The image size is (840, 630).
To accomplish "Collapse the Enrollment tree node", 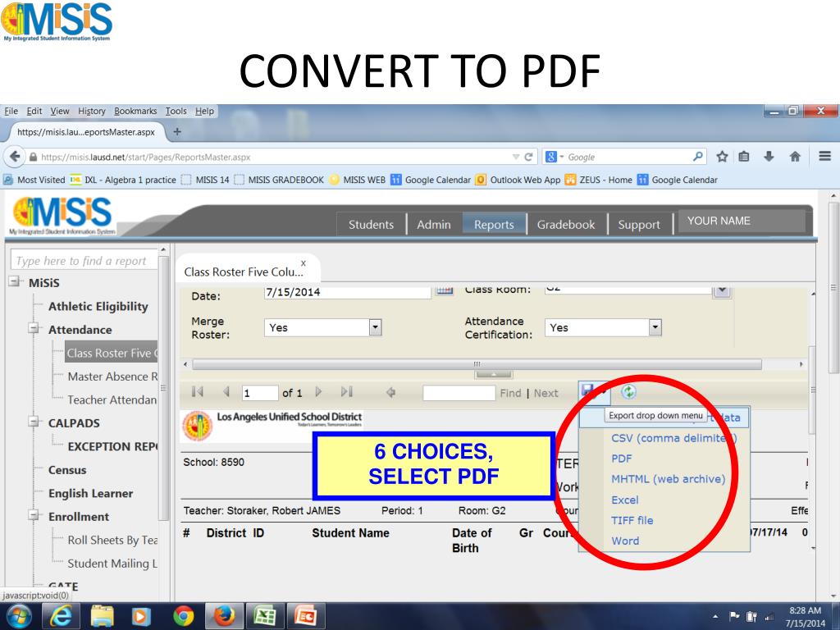I will [x=34, y=515].
